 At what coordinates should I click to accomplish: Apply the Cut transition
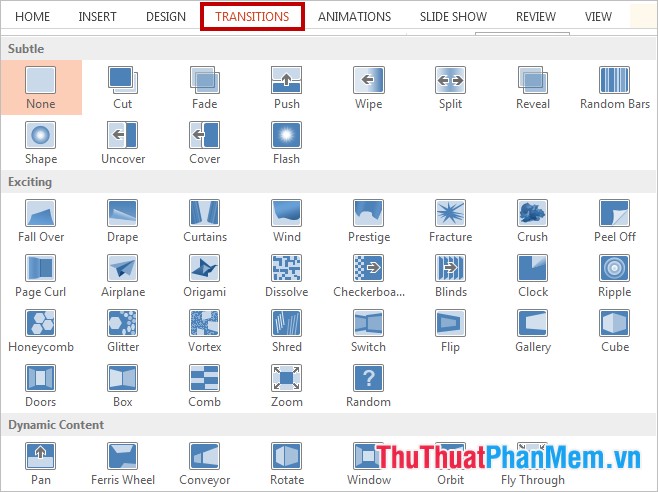[x=123, y=87]
